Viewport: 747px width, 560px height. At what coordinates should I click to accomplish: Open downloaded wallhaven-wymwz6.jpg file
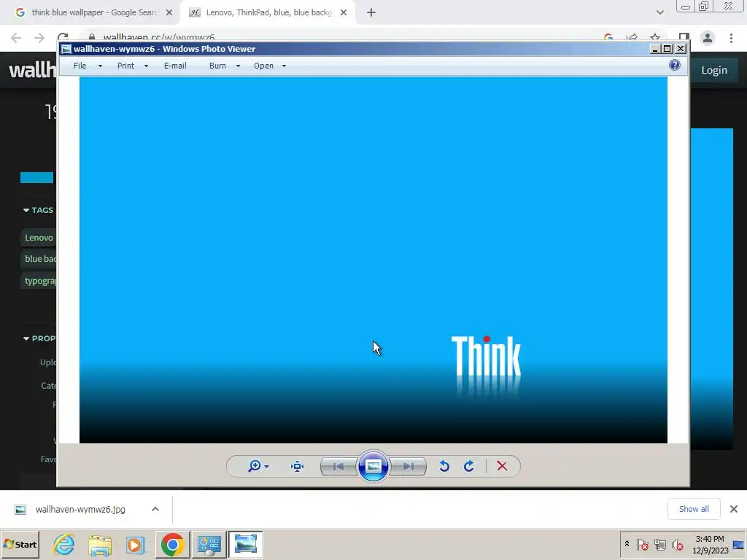[x=80, y=509]
